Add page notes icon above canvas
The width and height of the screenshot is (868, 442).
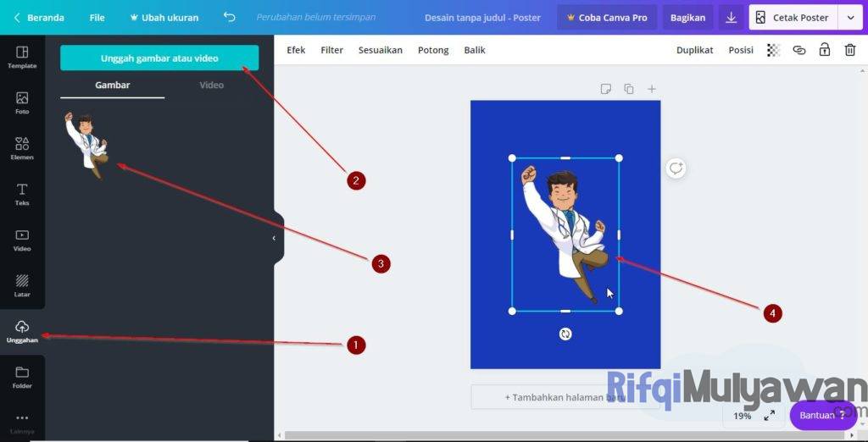[605, 89]
